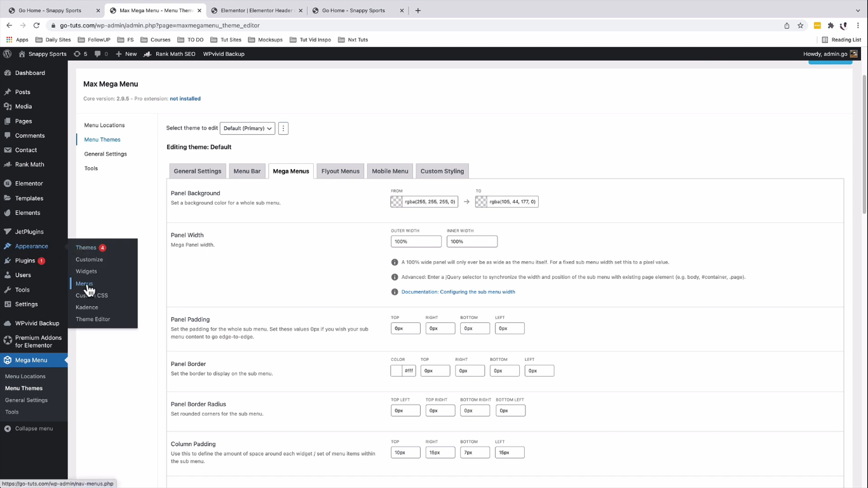
Task: Switch to the Elementor Header browser tab
Action: [255, 10]
